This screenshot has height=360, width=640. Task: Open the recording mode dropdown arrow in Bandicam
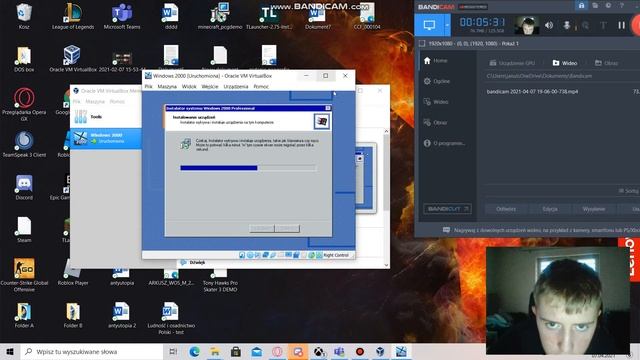[x=447, y=25]
